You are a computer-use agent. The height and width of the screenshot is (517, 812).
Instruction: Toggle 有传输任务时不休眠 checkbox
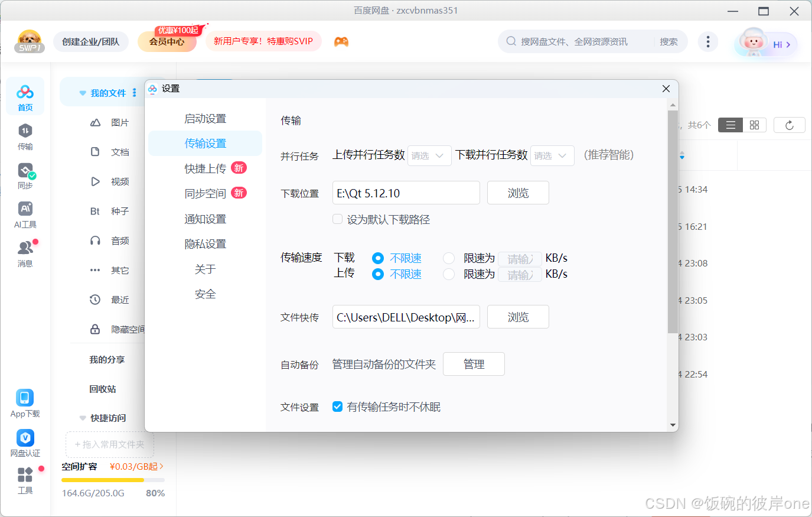point(338,407)
